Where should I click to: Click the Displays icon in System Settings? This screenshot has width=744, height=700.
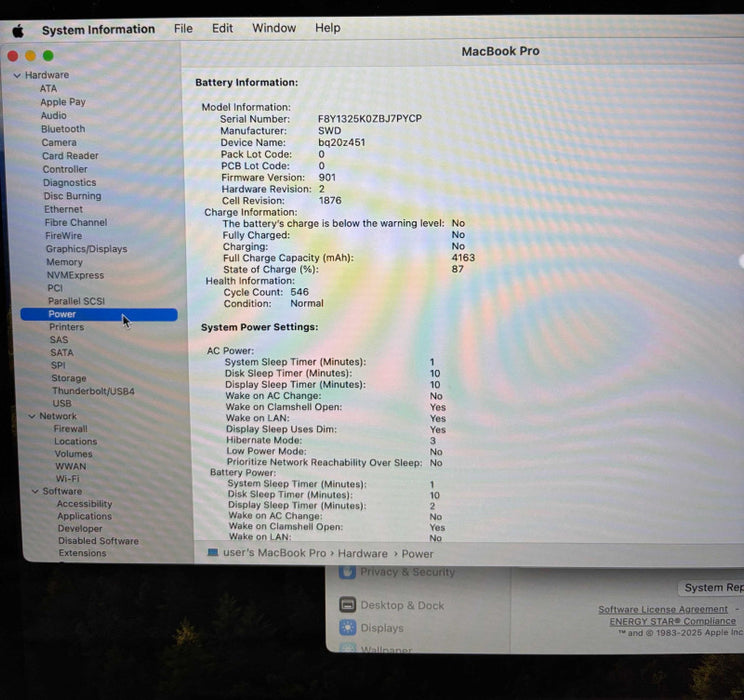click(348, 627)
